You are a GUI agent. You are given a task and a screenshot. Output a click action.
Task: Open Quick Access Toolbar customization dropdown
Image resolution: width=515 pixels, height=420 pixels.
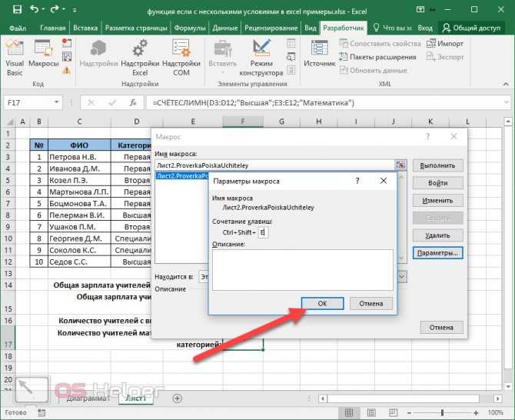(75, 10)
